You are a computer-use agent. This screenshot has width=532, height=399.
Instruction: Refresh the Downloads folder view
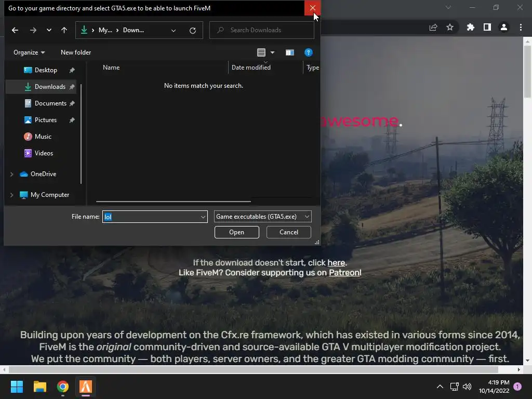coord(193,31)
